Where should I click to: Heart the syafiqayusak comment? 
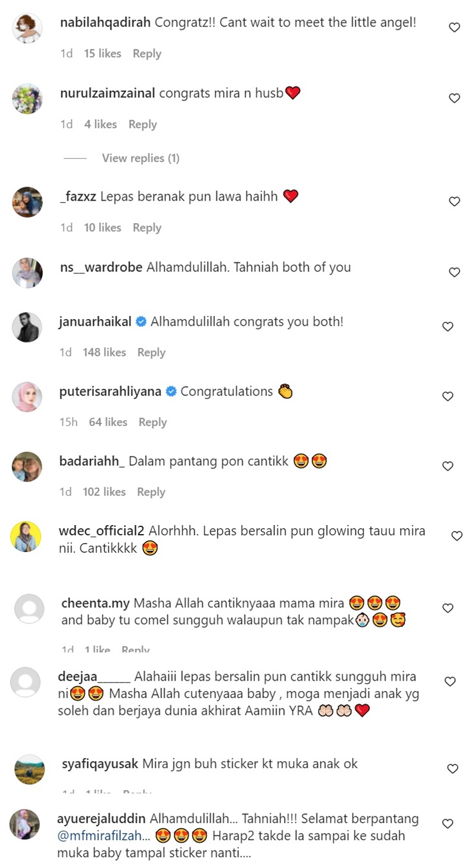tap(453, 769)
